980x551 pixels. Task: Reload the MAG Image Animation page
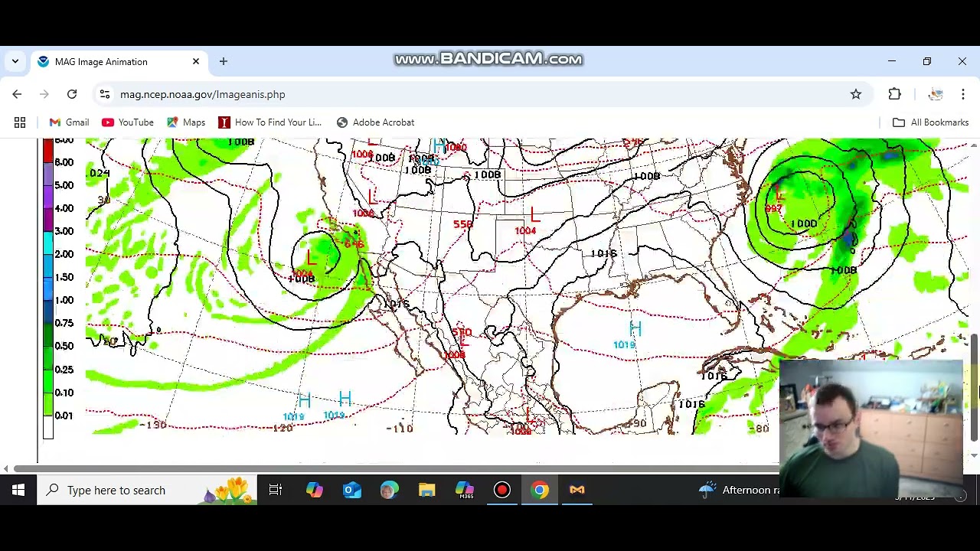click(x=72, y=94)
